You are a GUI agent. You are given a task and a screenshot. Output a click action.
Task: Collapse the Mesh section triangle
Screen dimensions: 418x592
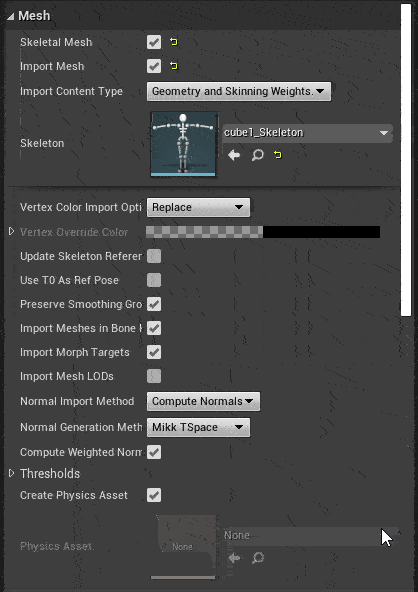click(10, 16)
